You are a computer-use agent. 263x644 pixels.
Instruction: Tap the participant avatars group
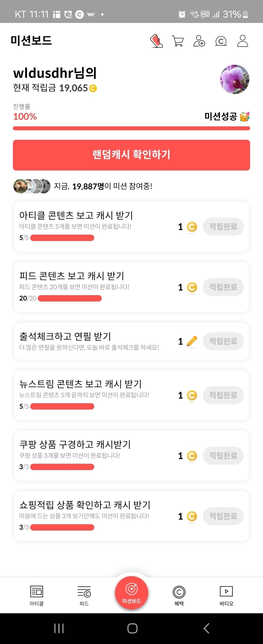(x=32, y=186)
